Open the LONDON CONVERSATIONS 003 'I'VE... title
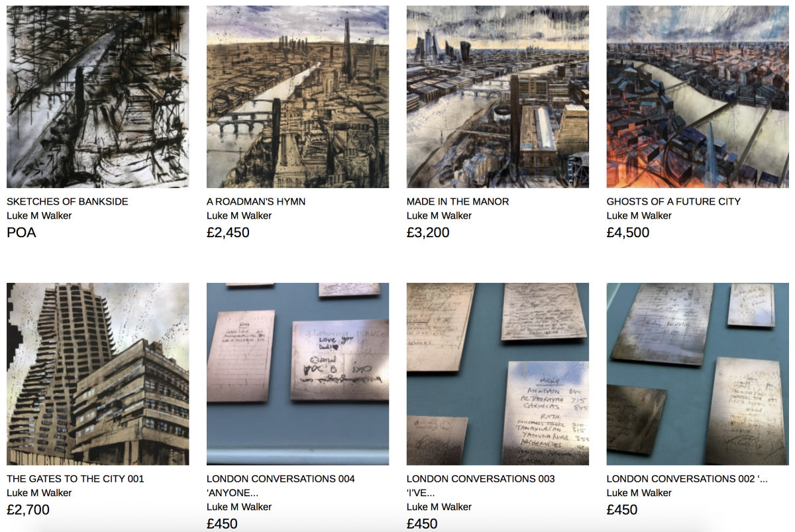 pyautogui.click(x=481, y=486)
